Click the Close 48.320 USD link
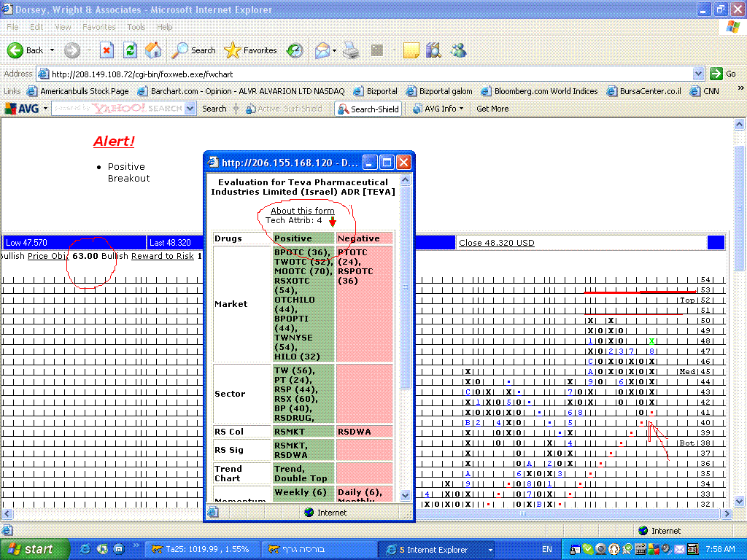Viewport: 747px width, 560px height. pyautogui.click(x=496, y=243)
